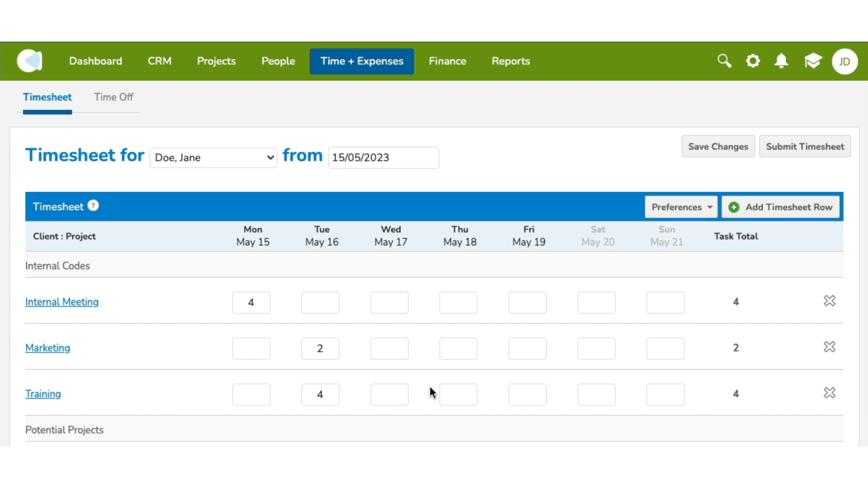Open the Training link
Viewport: 868px width, 488px height.
tap(43, 394)
